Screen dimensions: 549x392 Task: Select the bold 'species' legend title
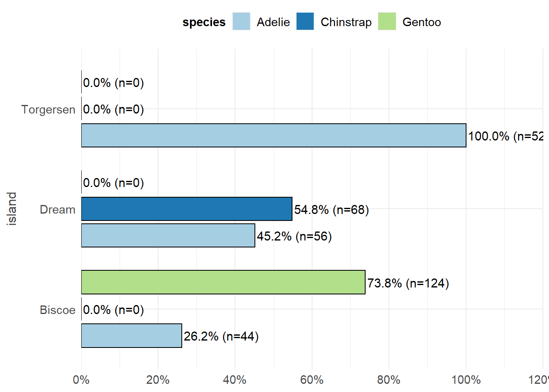[204, 22]
